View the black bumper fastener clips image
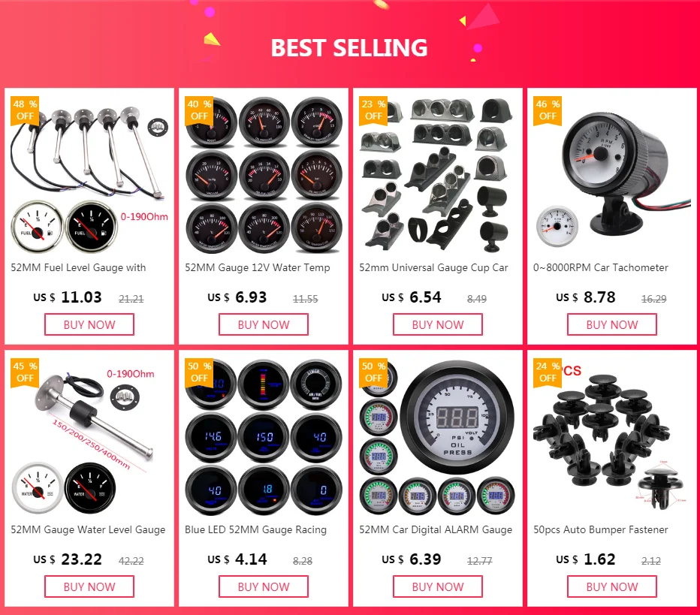The height and width of the screenshot is (615, 700). tap(612, 436)
